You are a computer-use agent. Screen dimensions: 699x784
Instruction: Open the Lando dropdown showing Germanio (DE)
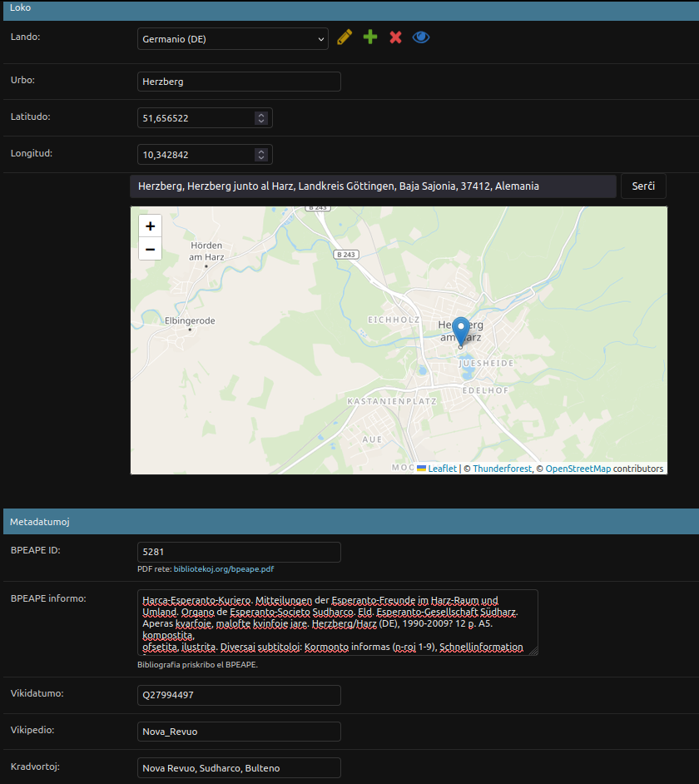(232, 39)
